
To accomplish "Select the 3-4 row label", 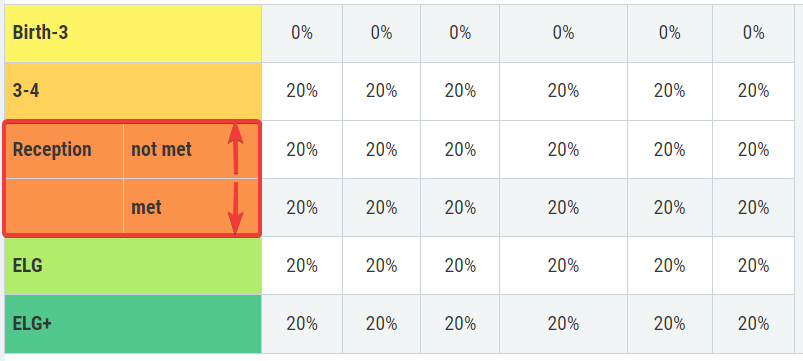I will (133, 92).
